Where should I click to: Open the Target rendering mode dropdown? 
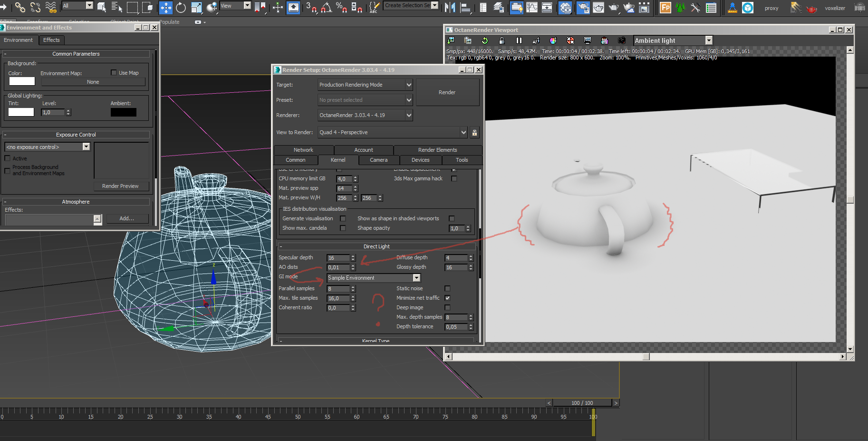point(365,85)
